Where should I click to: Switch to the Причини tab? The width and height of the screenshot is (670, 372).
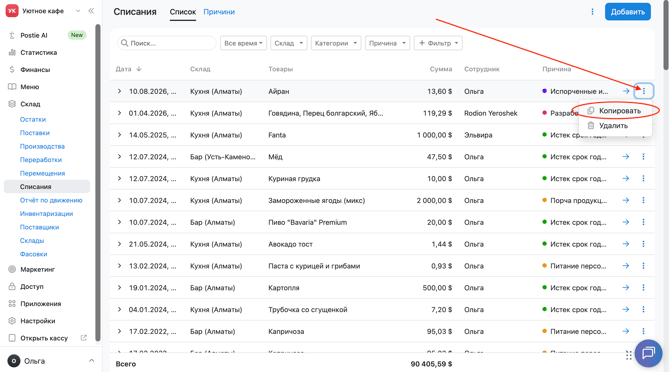tap(219, 12)
